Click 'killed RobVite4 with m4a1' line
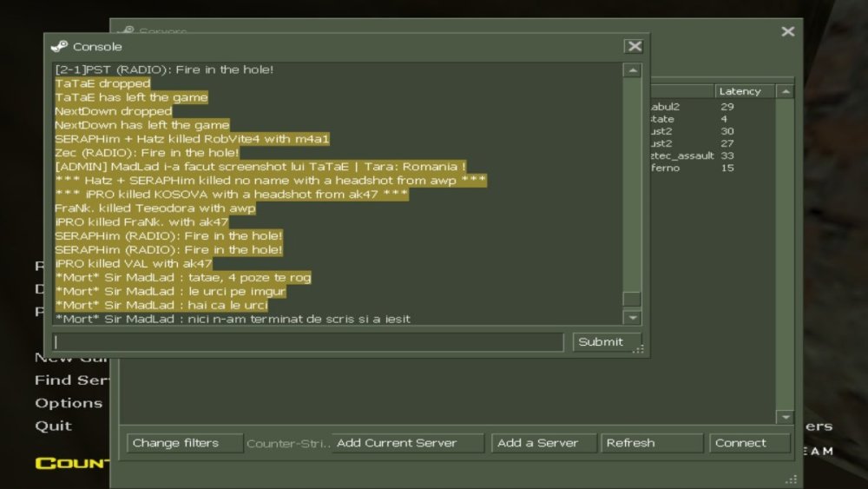This screenshot has width=868, height=489. (192, 139)
